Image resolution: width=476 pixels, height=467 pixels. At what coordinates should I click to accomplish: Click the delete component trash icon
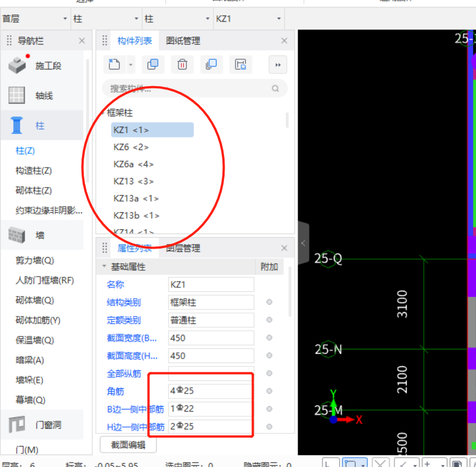coord(182,64)
